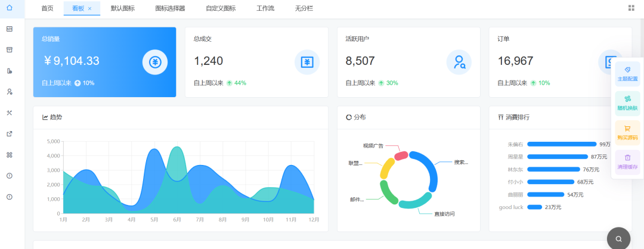Open the round search button at bottom right
This screenshot has width=644, height=249.
point(618,239)
